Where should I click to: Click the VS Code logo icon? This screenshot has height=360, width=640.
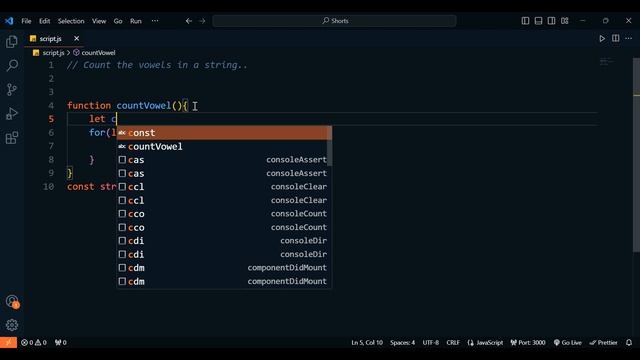point(9,21)
